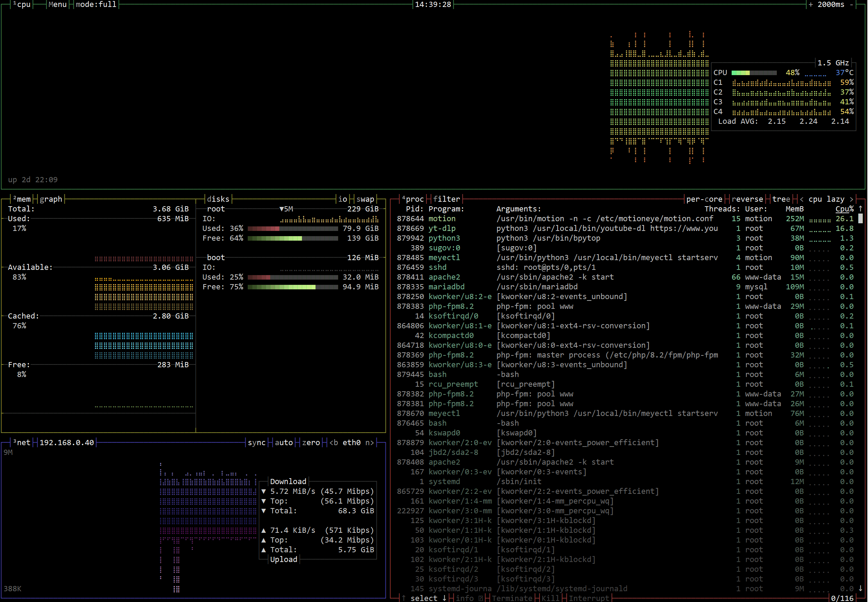Switch to next network interface n>
Viewport: 868px width, 602px height.
tap(369, 442)
